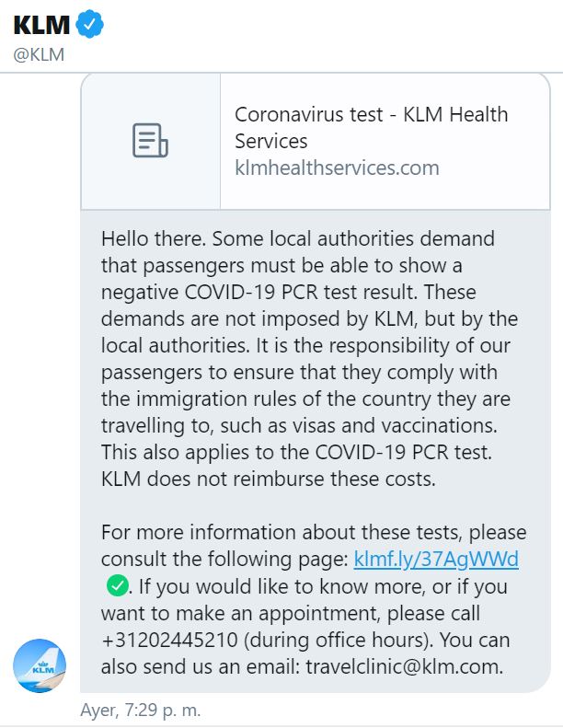Click the timestamp Ayer, 7:29 p. m.

click(x=141, y=711)
